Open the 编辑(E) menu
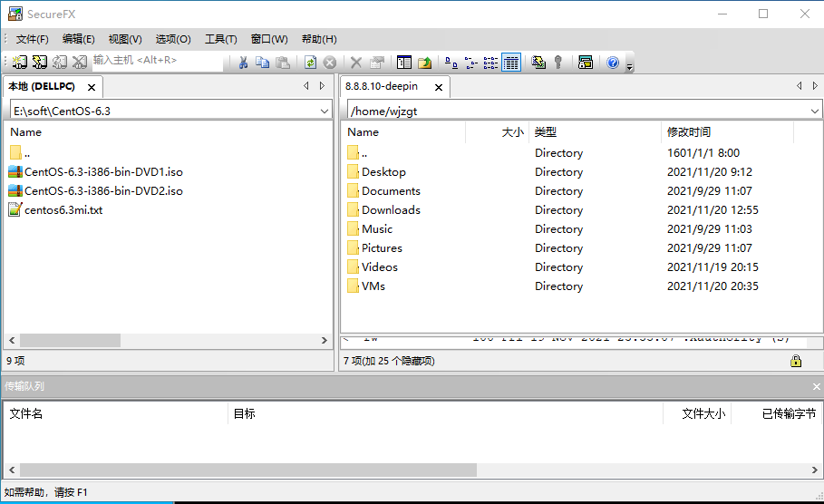824x504 pixels. click(78, 39)
